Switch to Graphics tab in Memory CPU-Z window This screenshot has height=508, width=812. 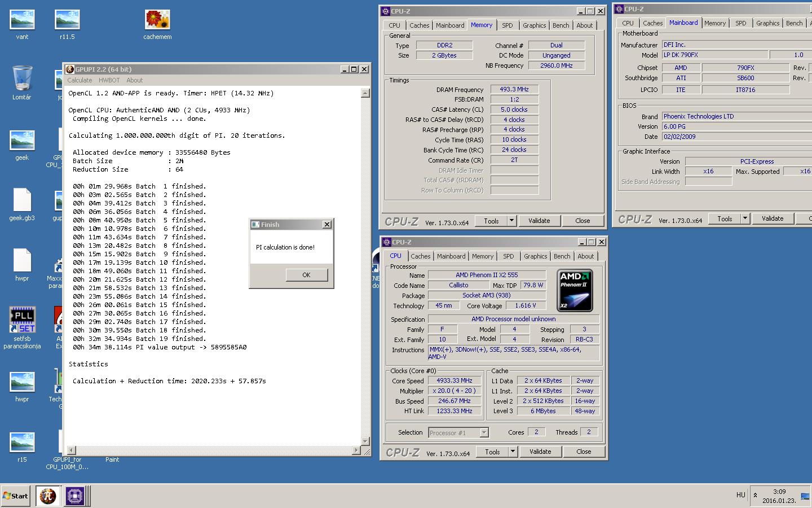click(534, 25)
